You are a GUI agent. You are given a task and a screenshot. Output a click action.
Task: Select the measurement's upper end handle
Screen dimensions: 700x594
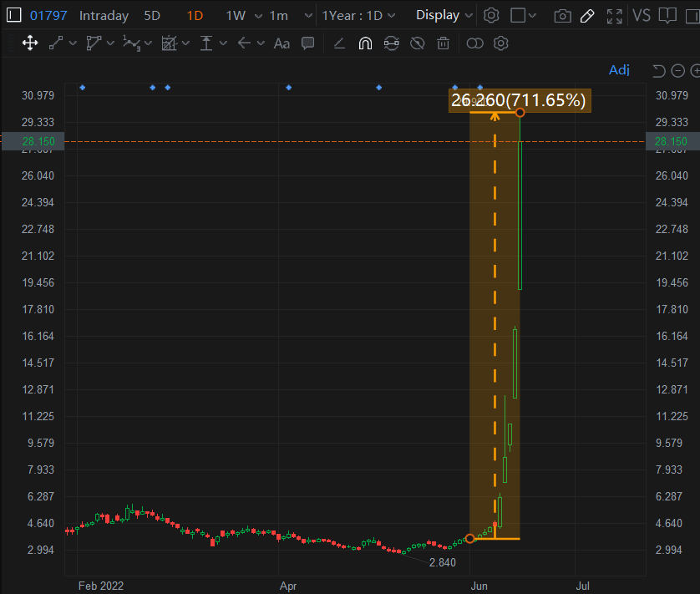click(x=520, y=113)
